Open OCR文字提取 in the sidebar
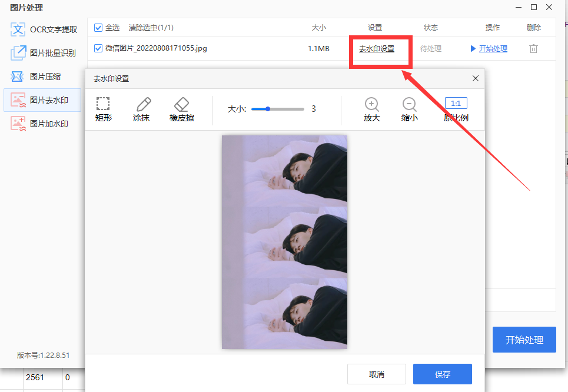The height and width of the screenshot is (392, 568). (x=44, y=29)
